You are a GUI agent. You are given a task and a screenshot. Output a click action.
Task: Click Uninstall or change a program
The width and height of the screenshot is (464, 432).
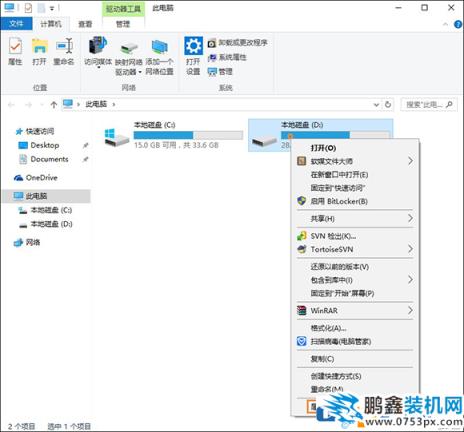coord(238,43)
